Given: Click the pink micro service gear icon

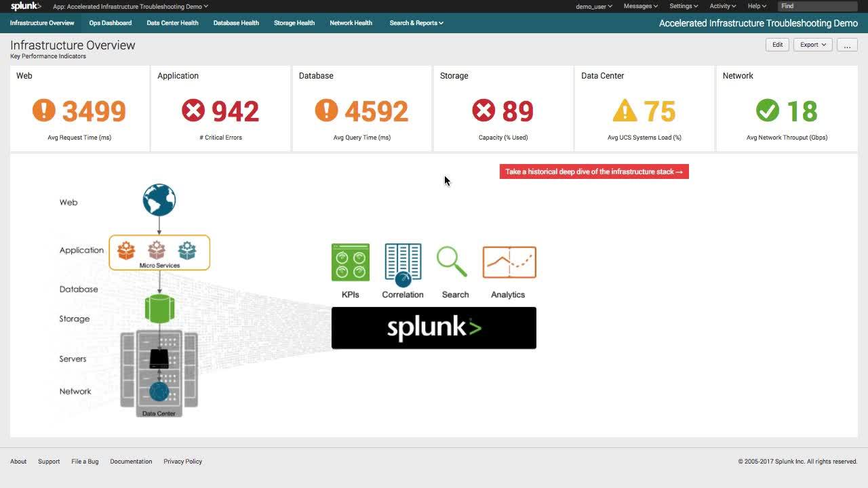Looking at the screenshot, I should click(x=157, y=250).
